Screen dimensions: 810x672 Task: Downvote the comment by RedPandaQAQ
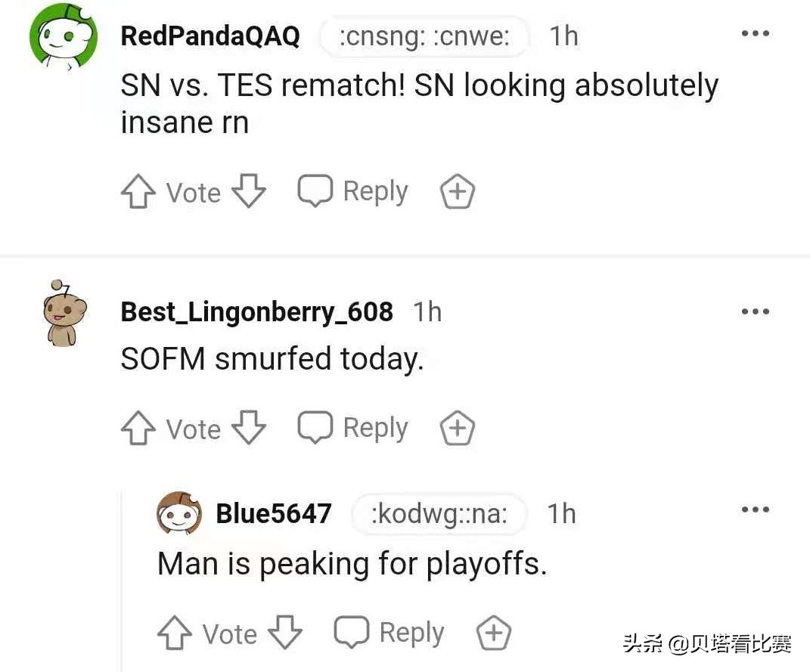point(248,191)
